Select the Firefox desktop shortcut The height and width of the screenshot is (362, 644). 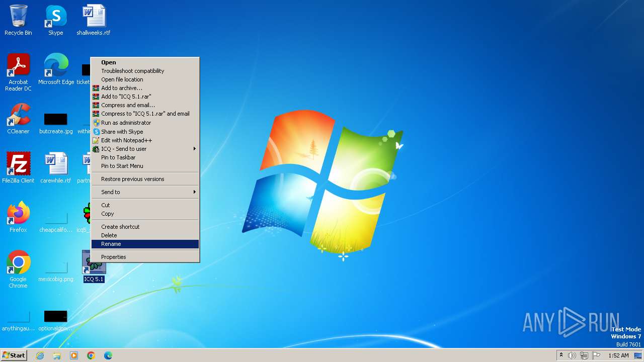tap(18, 217)
